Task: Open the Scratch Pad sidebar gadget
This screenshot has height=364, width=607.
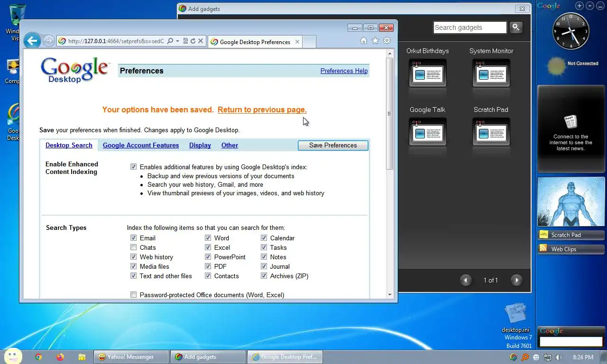Action: coord(571,235)
